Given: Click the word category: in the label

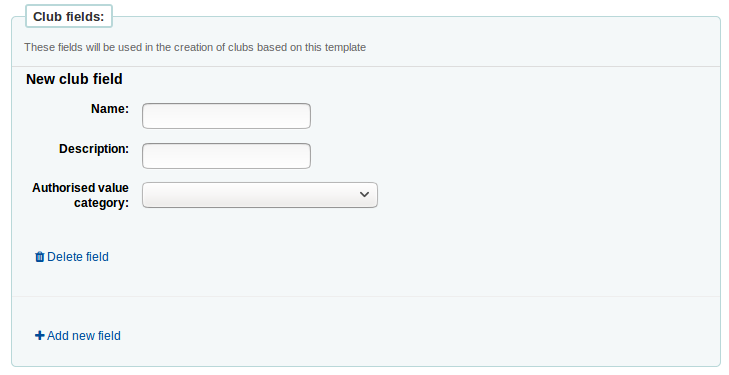Looking at the screenshot, I should (101, 203).
